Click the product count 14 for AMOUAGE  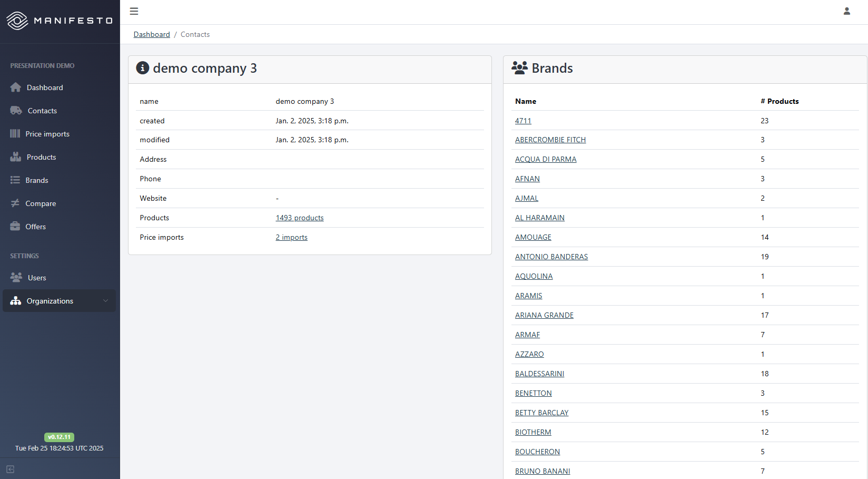coord(765,237)
